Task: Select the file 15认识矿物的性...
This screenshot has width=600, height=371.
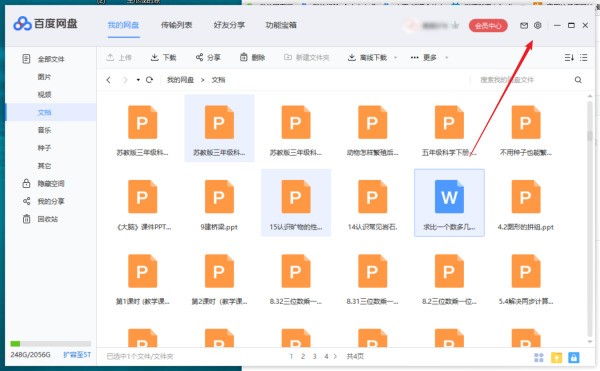Action: 296,203
